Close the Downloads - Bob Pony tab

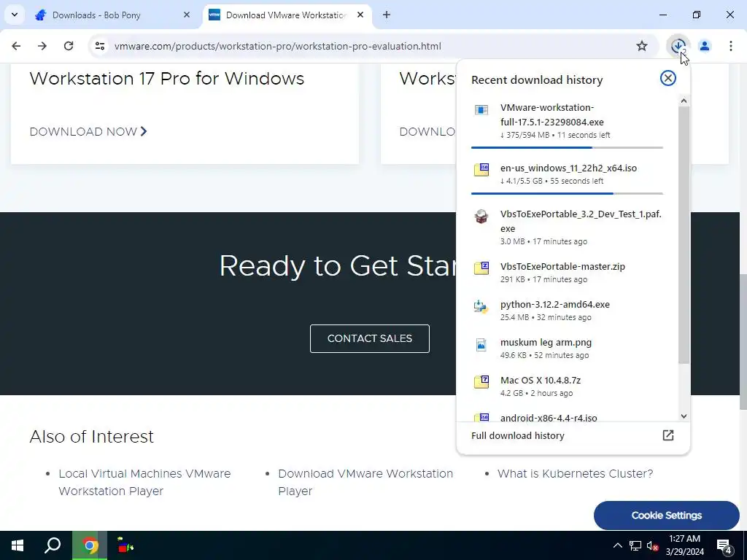[187, 15]
